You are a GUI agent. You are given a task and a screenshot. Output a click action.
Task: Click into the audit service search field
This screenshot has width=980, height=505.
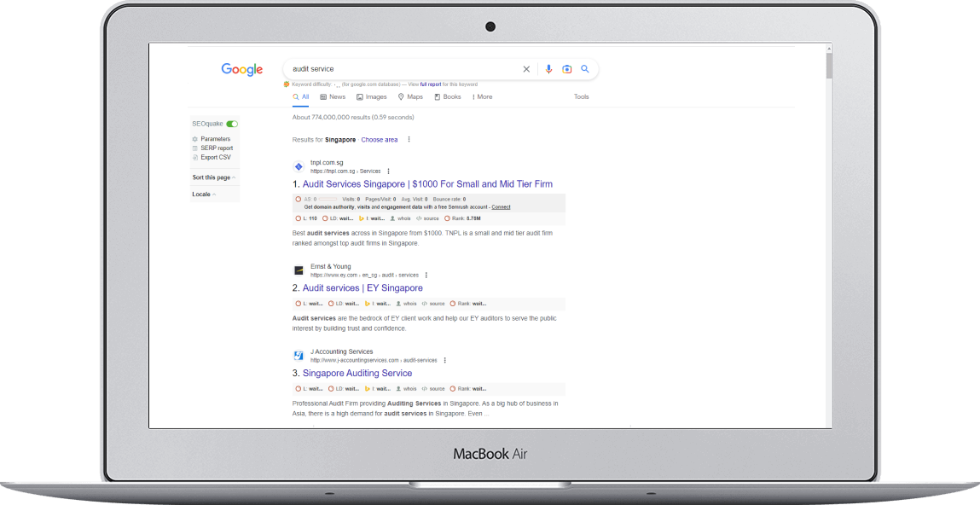coord(401,69)
